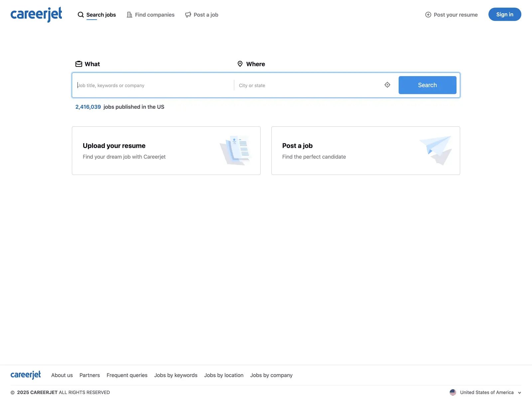
Task: Open the Post a job card title
Action: click(x=297, y=146)
